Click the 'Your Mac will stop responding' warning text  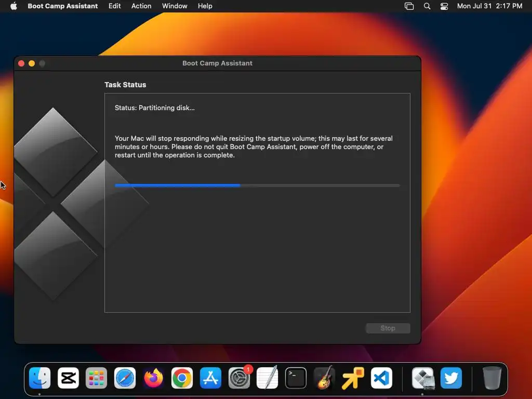point(254,147)
